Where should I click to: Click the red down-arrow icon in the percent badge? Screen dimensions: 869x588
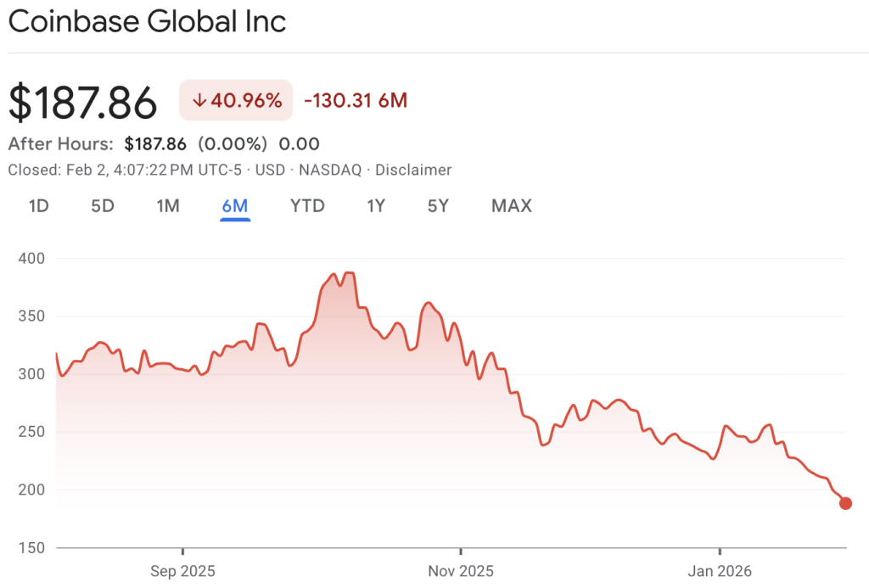[x=200, y=101]
